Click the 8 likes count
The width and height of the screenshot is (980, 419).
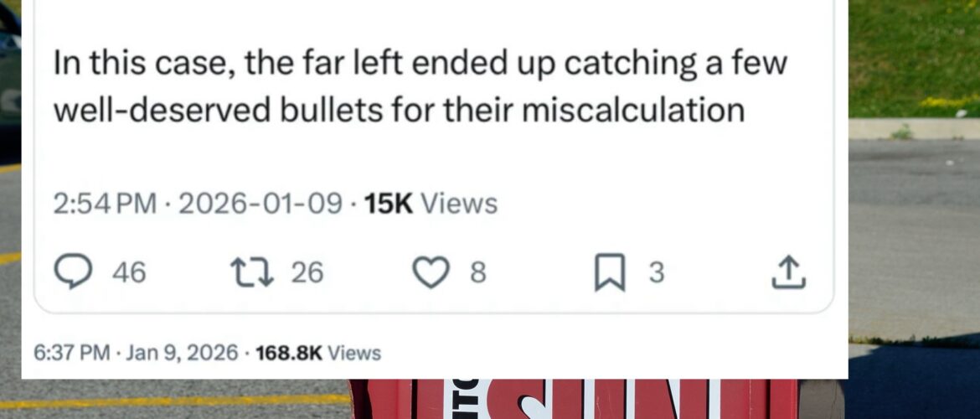pyautogui.click(x=477, y=272)
